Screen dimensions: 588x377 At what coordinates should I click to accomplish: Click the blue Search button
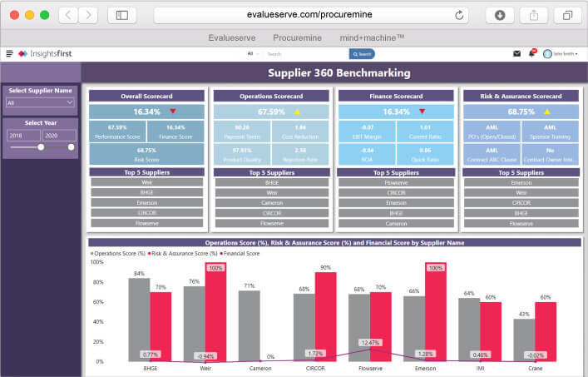pos(362,54)
